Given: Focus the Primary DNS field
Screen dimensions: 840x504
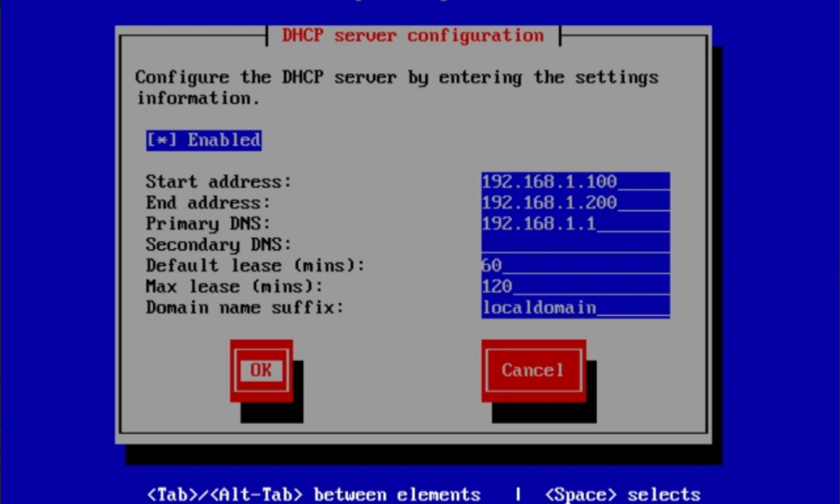Looking at the screenshot, I should tap(576, 223).
